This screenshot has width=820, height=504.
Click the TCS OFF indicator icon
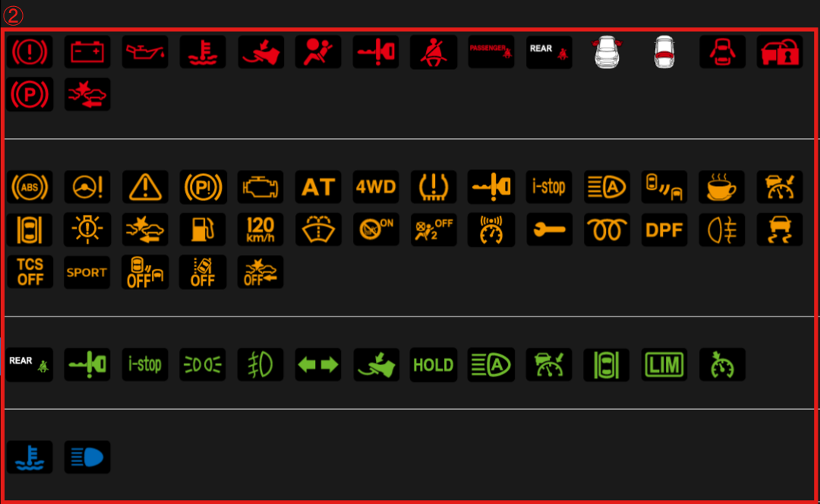coord(30,272)
